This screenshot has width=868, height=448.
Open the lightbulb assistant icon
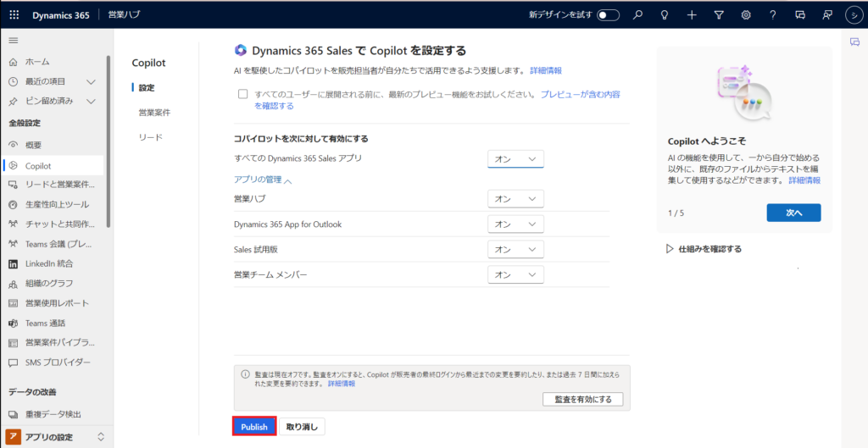[665, 15]
